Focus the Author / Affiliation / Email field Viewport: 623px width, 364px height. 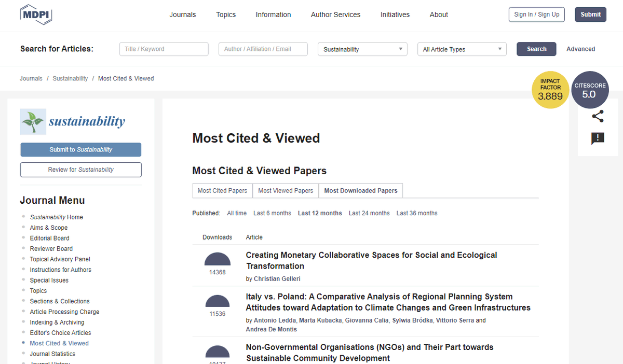tap(263, 49)
